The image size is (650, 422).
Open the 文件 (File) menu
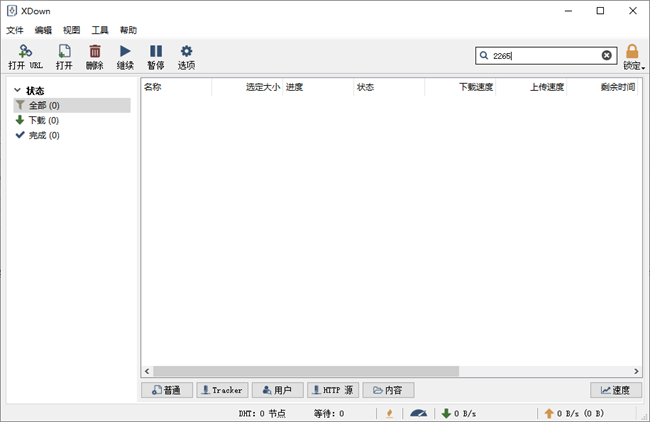tap(15, 30)
